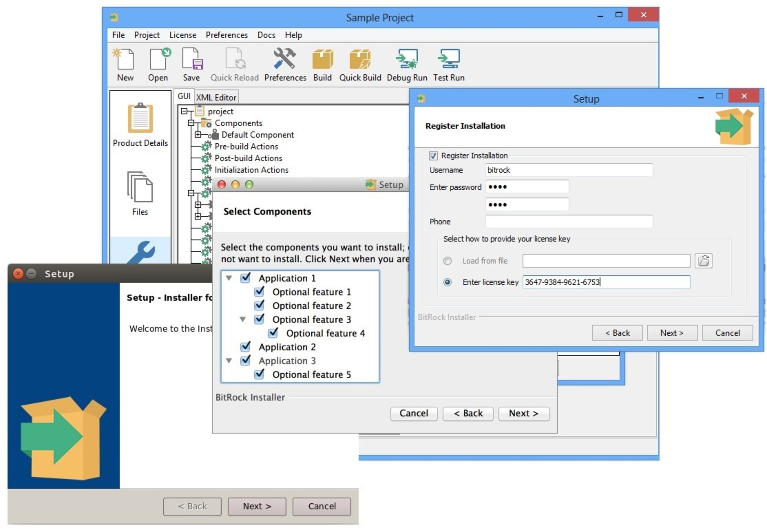Uncheck the Register Installation checkbox
Screen dimensions: 767x532
pos(433,156)
